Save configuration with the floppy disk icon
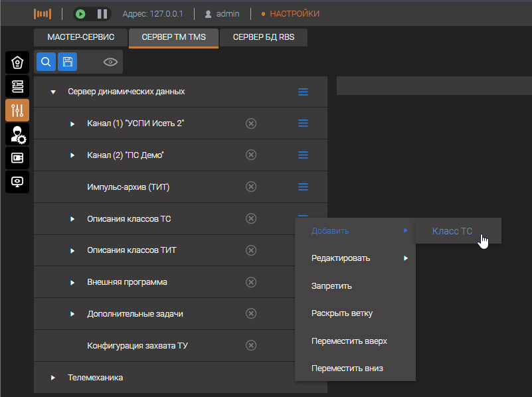Screen dimensions: 532x397 pos(67,62)
